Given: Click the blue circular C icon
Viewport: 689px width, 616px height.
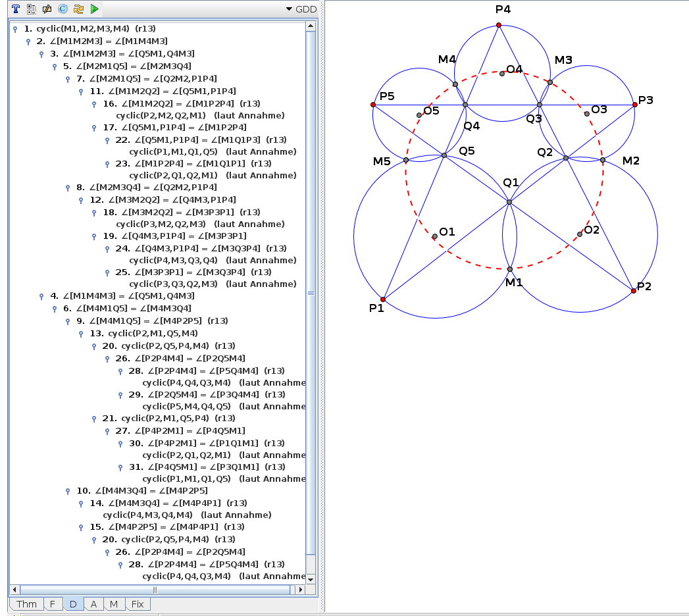Looking at the screenshot, I should (63, 9).
